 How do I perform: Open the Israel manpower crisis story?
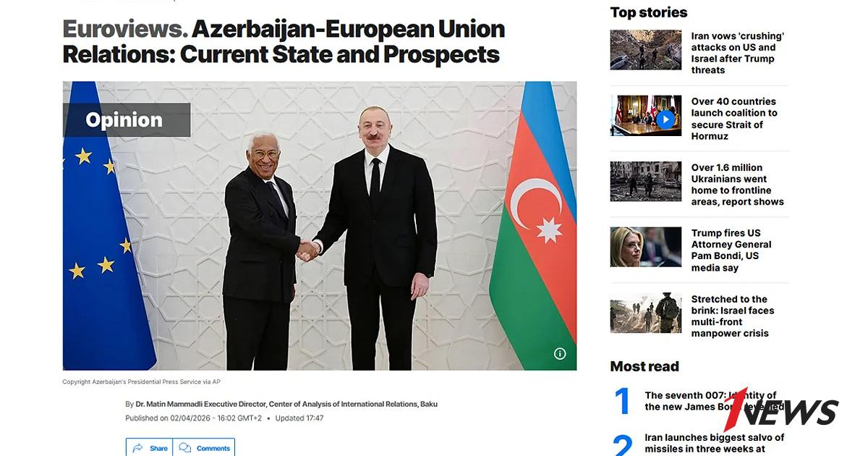click(733, 316)
